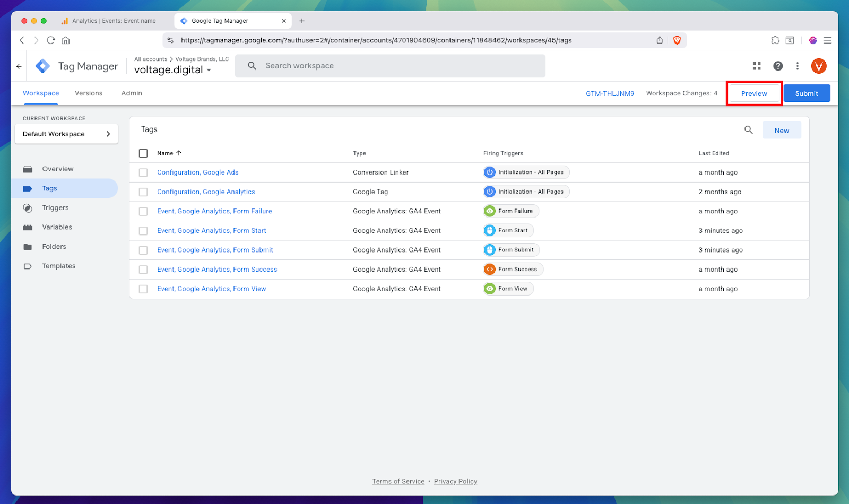Click the Preview button
849x504 pixels.
point(754,93)
